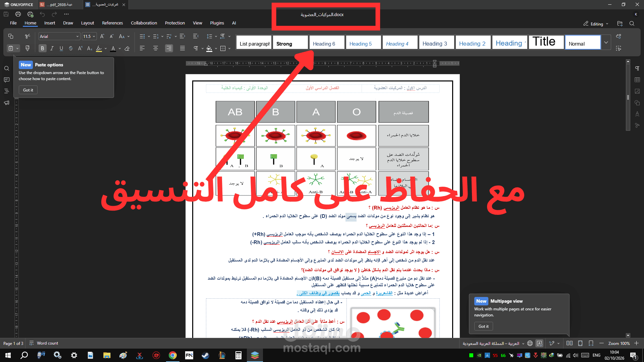Toggle Strikethrough formatting
Image resolution: width=644 pixels, height=362 pixels.
[x=70, y=48]
